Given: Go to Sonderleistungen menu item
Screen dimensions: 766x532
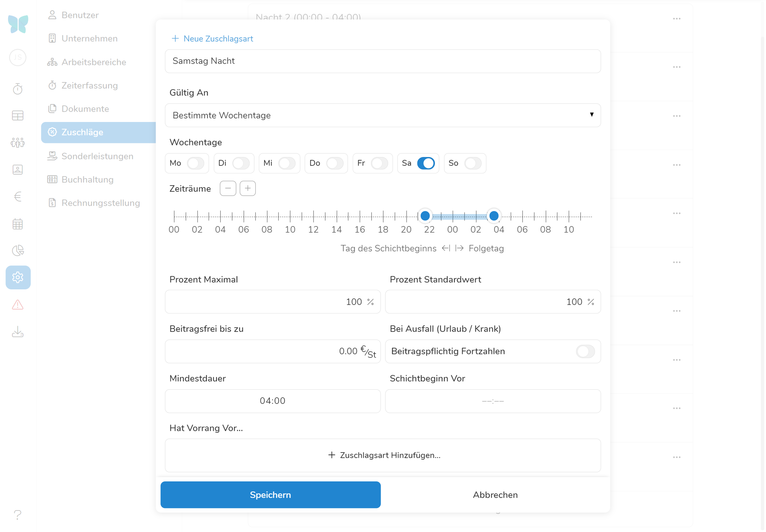Looking at the screenshot, I should pyautogui.click(x=97, y=156).
